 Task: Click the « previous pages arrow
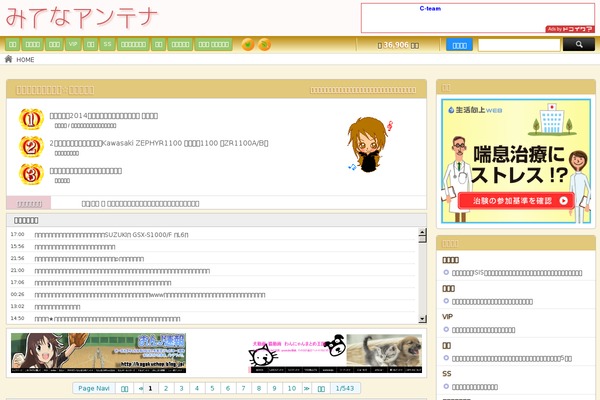coord(140,388)
